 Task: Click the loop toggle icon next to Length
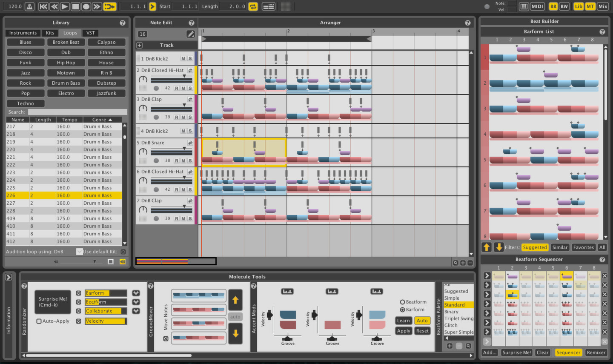point(253,6)
